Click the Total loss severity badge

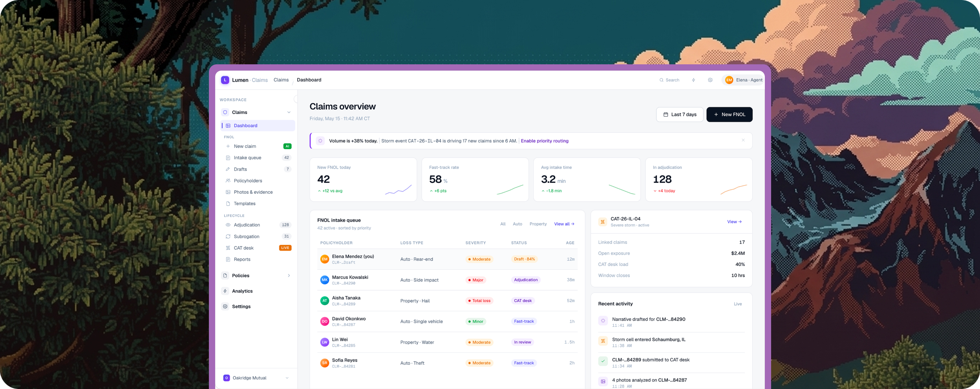(479, 301)
